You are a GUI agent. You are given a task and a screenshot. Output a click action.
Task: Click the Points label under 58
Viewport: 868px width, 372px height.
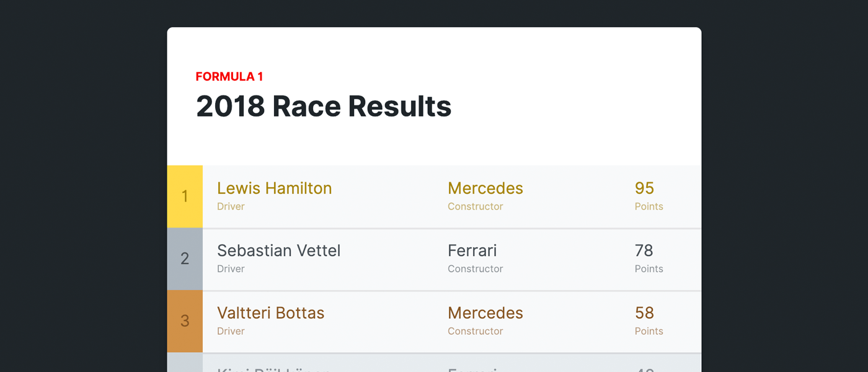pyautogui.click(x=649, y=331)
